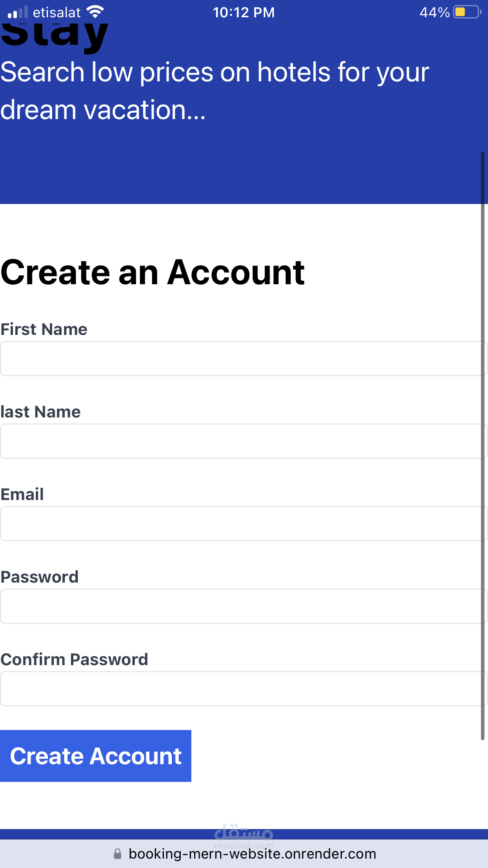
Task: Select the Stay logo at the top
Action: tap(55, 33)
